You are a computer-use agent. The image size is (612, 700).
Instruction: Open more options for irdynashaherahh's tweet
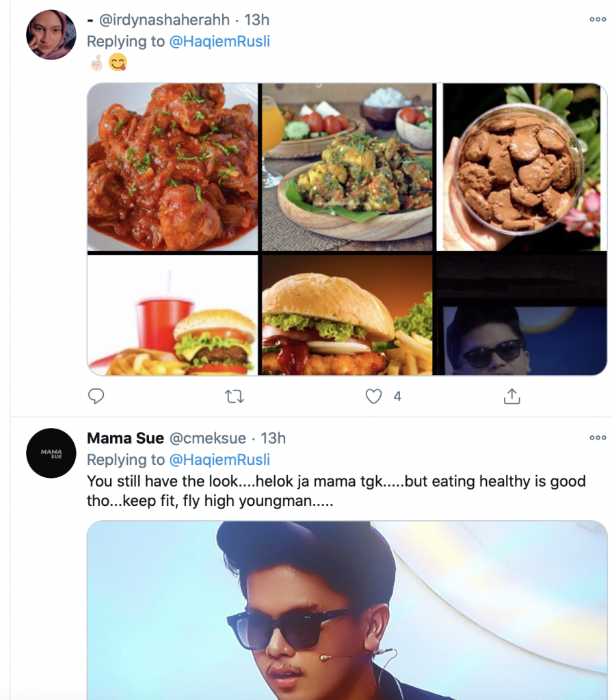pos(598,20)
